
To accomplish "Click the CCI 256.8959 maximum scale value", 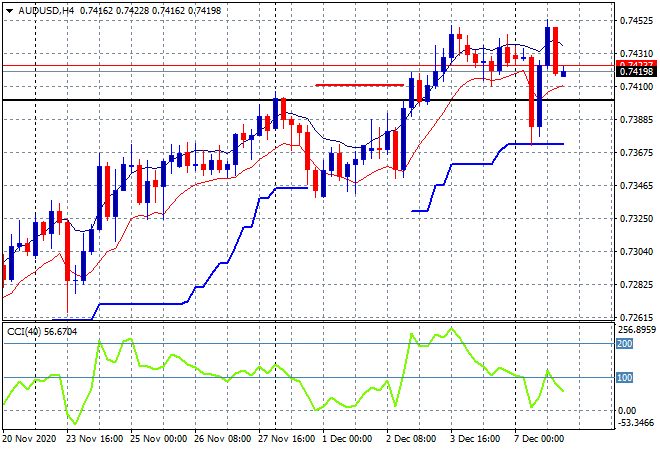I will pos(636,330).
